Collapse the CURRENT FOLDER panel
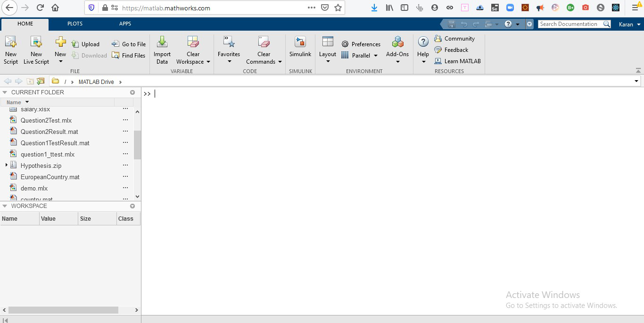This screenshot has width=644, height=323. [x=5, y=92]
